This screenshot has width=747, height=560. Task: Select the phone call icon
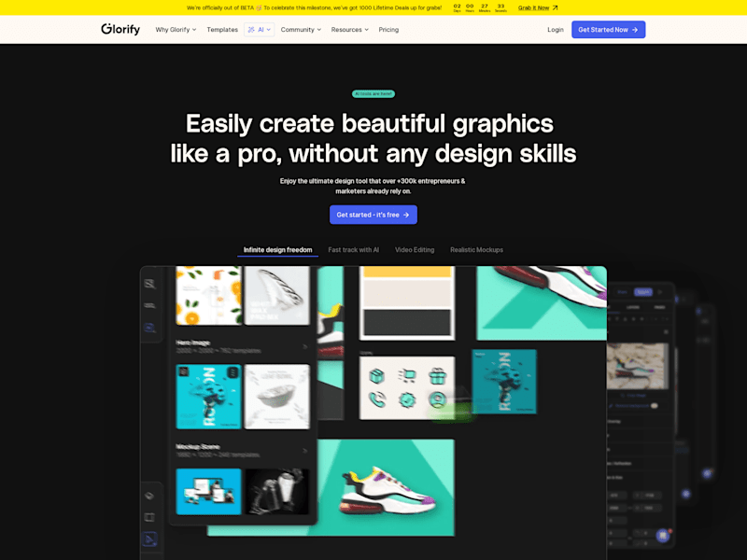tap(376, 399)
